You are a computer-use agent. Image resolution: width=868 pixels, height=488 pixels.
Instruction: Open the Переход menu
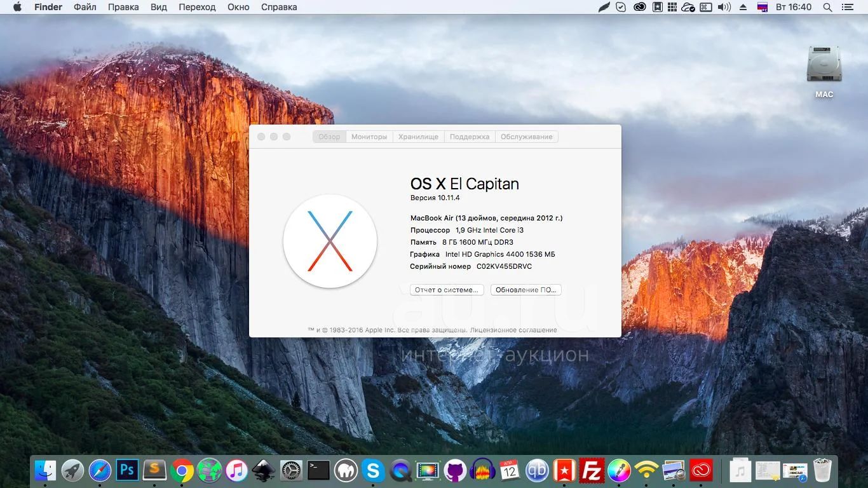tap(197, 7)
